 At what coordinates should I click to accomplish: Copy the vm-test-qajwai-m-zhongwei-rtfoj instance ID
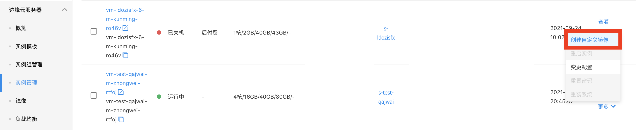point(121,120)
